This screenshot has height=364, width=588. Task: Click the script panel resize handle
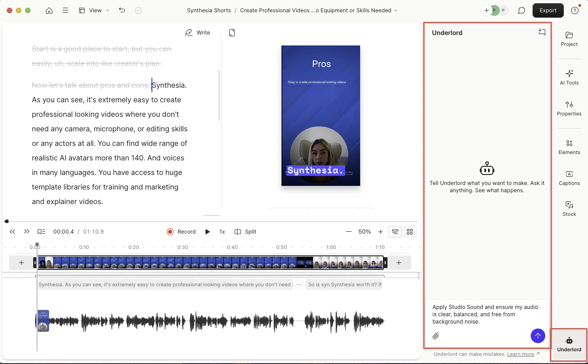coord(211,215)
